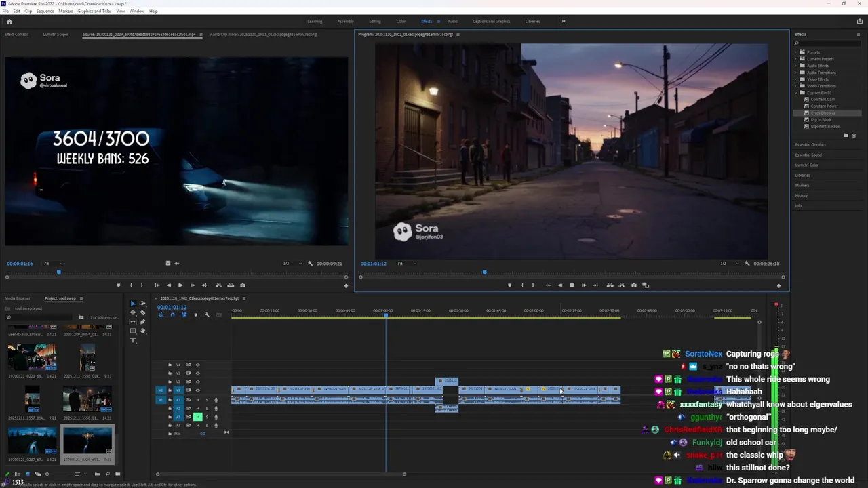Open timeline display settings wrench icon
868x488 pixels.
click(x=208, y=314)
